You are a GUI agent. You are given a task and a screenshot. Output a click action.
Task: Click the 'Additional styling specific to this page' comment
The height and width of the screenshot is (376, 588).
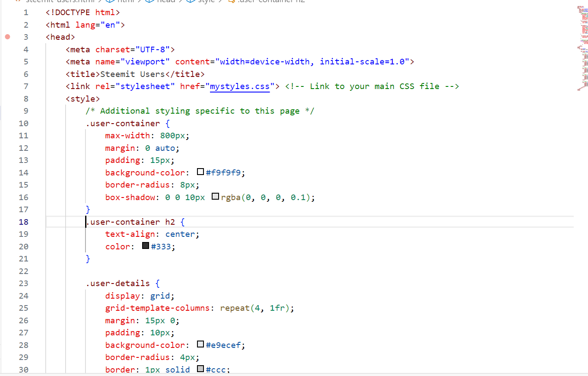(x=200, y=111)
